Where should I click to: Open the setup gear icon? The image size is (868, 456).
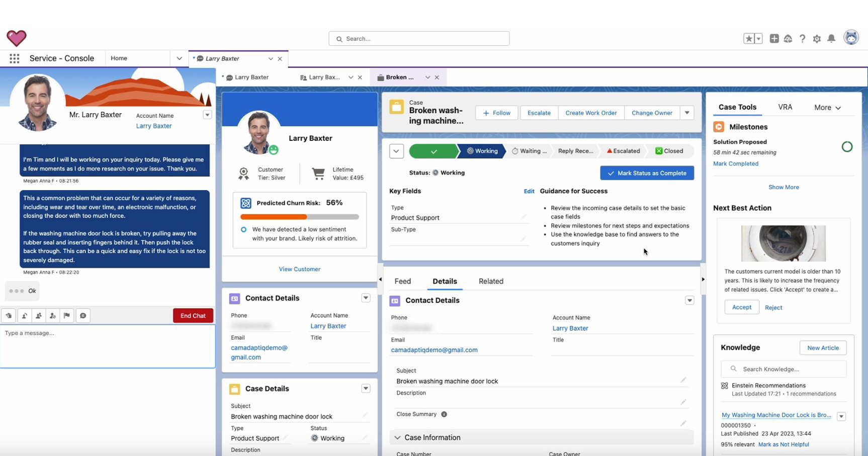(x=817, y=39)
